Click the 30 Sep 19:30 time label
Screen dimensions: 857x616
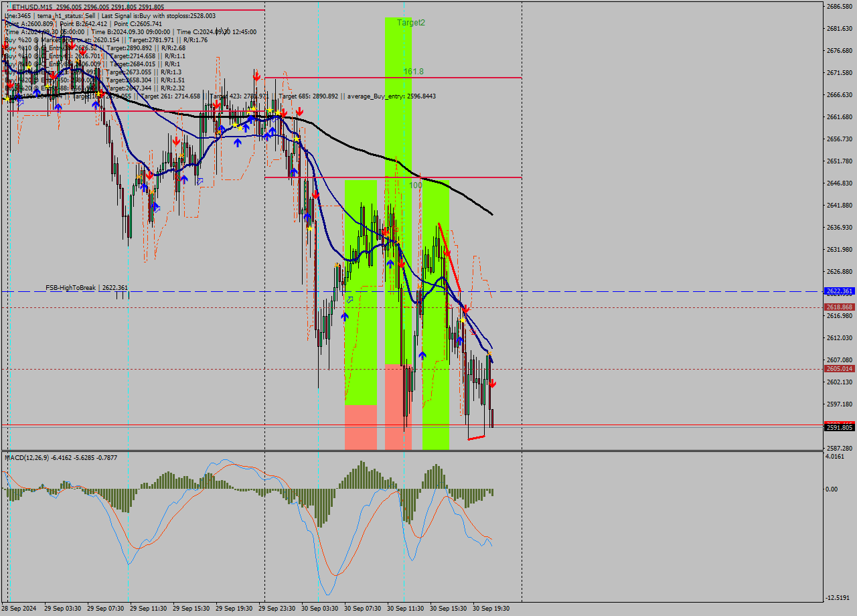point(491,609)
